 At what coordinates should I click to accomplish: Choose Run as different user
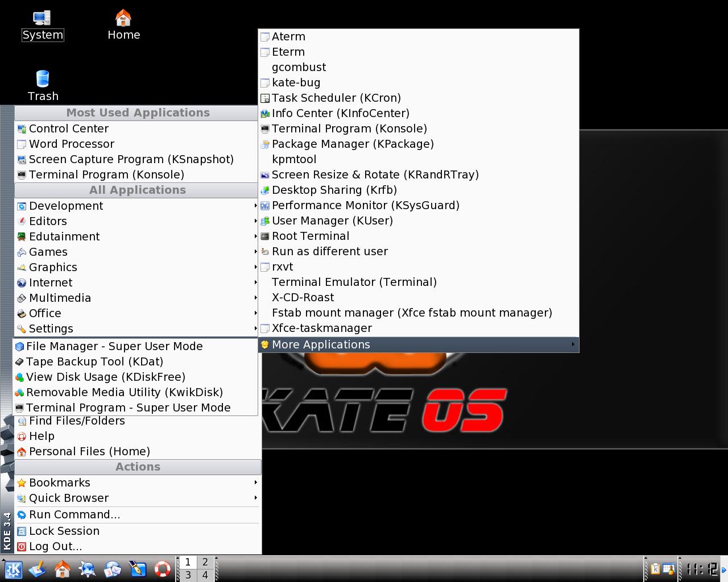point(418,252)
